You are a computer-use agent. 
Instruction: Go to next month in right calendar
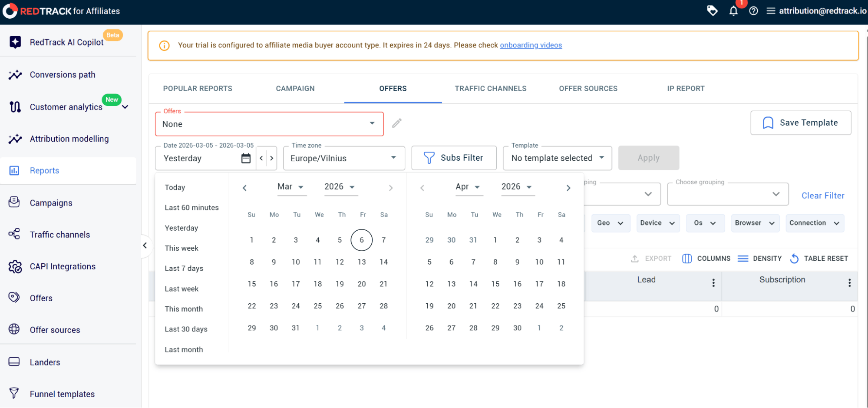(x=568, y=188)
